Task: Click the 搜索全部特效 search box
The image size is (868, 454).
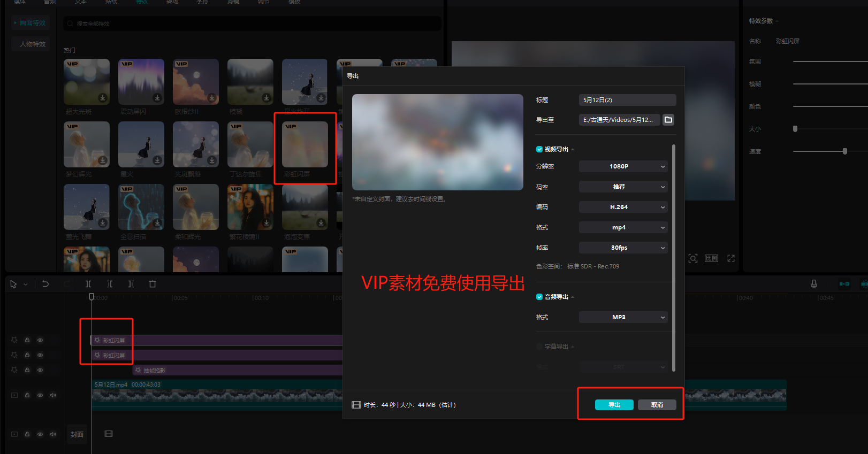Action: [x=253, y=24]
